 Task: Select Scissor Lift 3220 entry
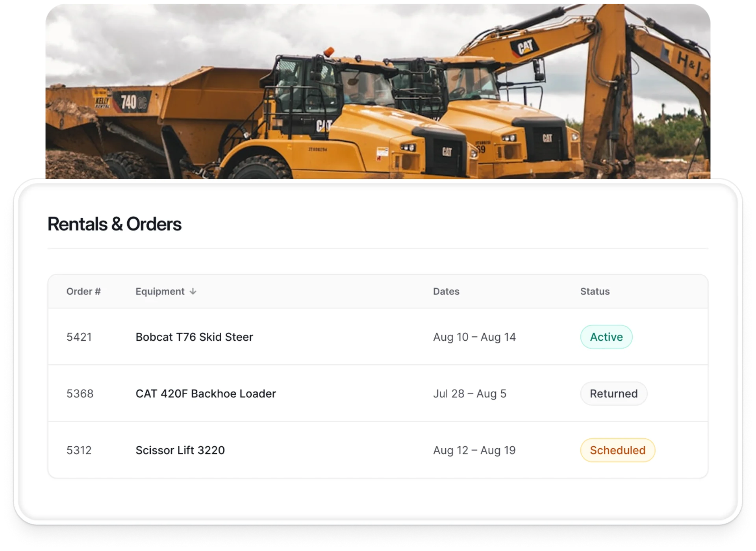[180, 450]
